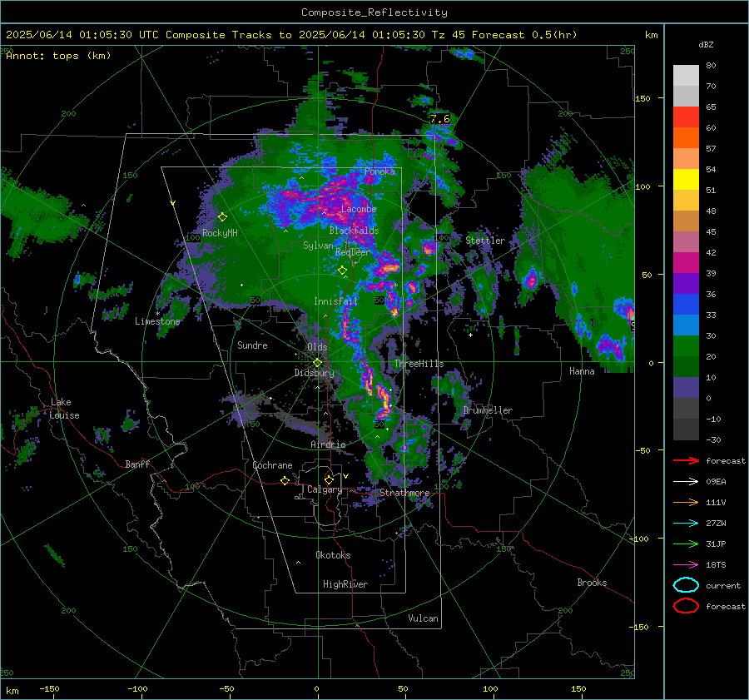Click the Strathmore town label

pos(404,493)
